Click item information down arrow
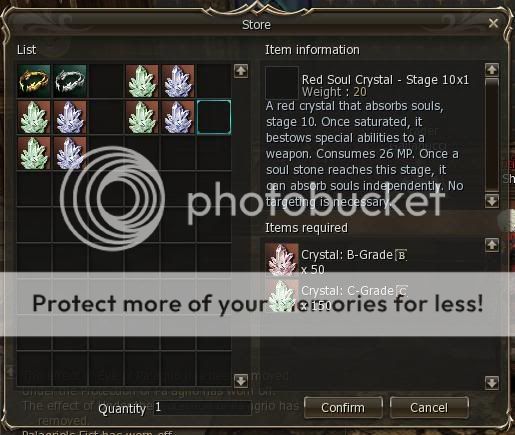 (x=492, y=201)
